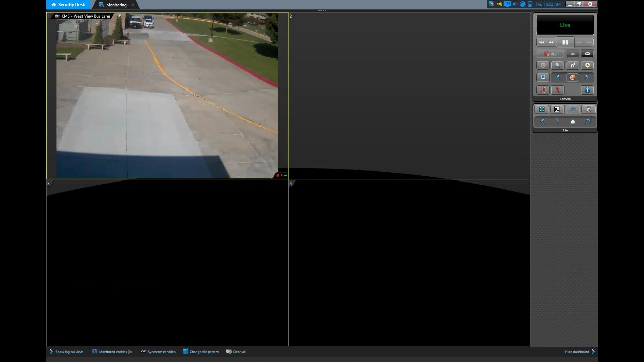Click the blue phone-shaped tray icon

[x=530, y=4]
